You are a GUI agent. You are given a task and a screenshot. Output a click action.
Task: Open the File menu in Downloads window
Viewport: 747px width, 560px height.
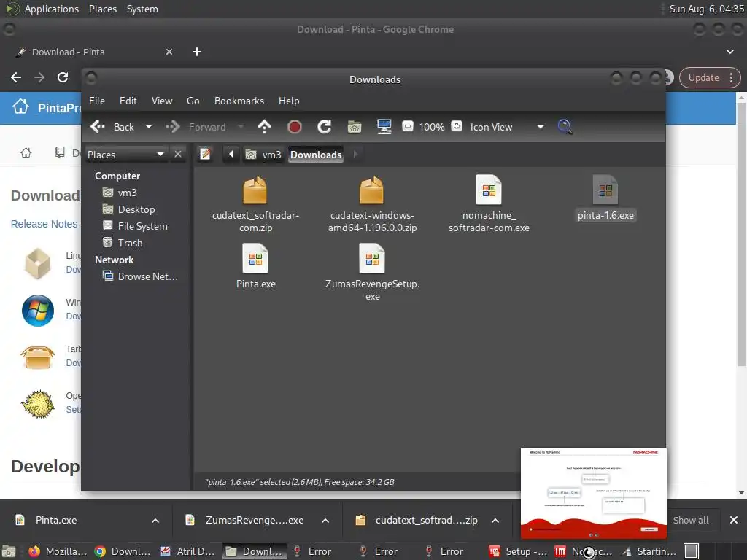97,101
